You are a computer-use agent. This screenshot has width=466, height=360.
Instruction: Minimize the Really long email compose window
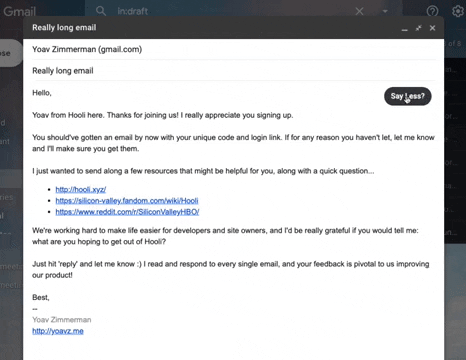point(404,29)
